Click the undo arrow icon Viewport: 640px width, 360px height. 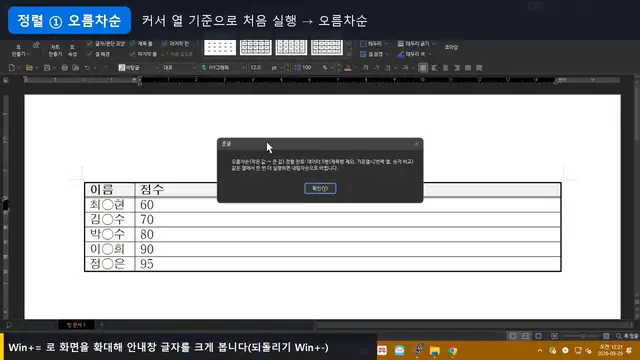87,68
